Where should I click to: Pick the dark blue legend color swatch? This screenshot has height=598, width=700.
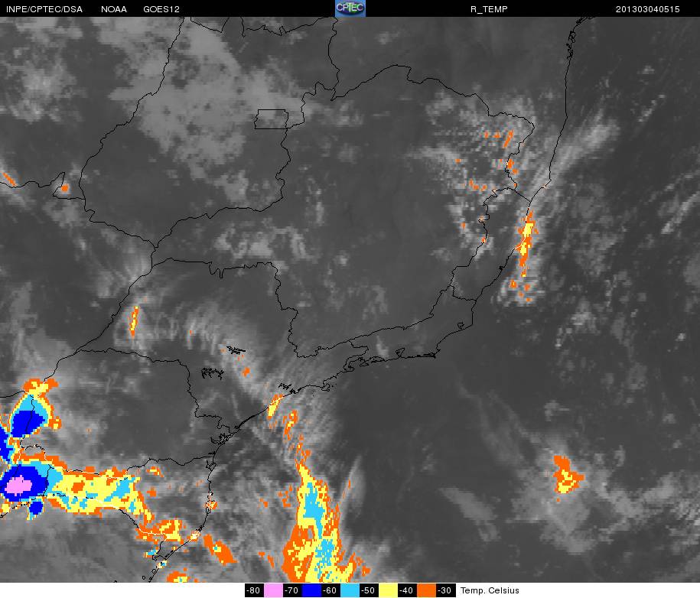[x=311, y=590]
